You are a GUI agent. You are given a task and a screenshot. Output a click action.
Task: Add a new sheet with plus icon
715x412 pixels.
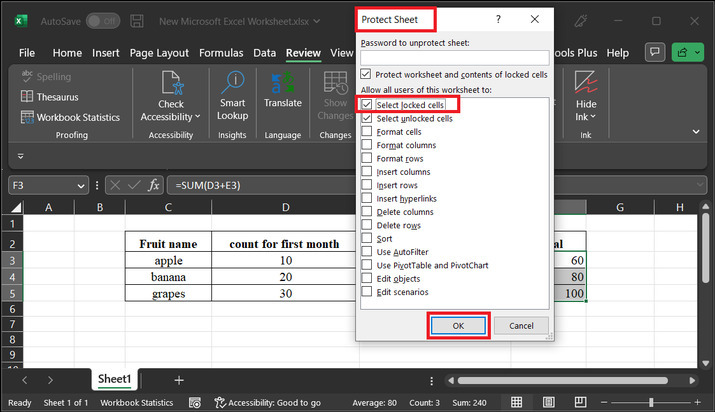click(x=179, y=380)
